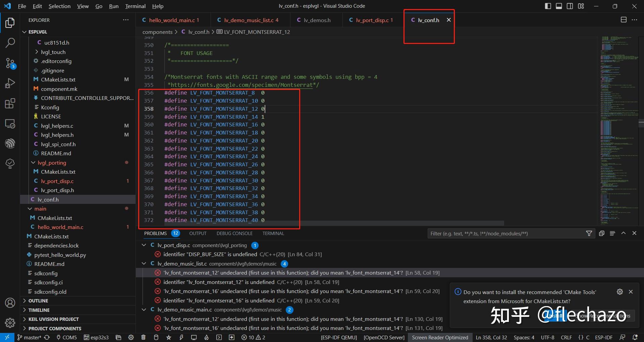The width and height of the screenshot is (644, 342).
Task: Switch to lv_port_disp.c editor tab
Action: coord(374,20)
